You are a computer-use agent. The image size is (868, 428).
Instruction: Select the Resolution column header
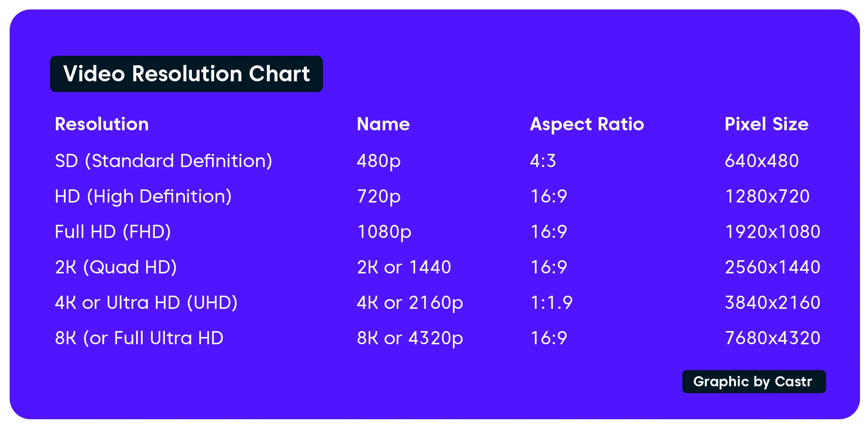tap(102, 124)
